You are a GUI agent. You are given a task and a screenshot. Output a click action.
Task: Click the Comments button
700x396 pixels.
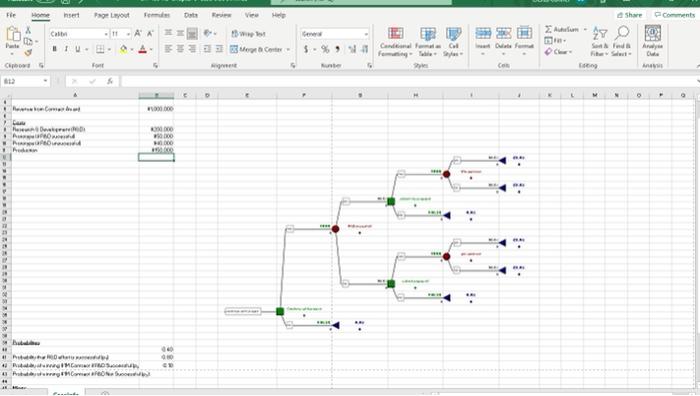[675, 15]
